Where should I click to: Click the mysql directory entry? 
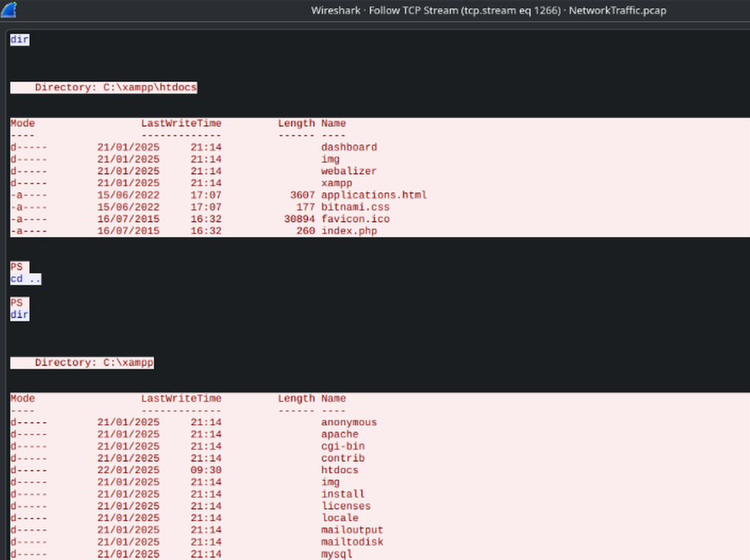[336, 554]
